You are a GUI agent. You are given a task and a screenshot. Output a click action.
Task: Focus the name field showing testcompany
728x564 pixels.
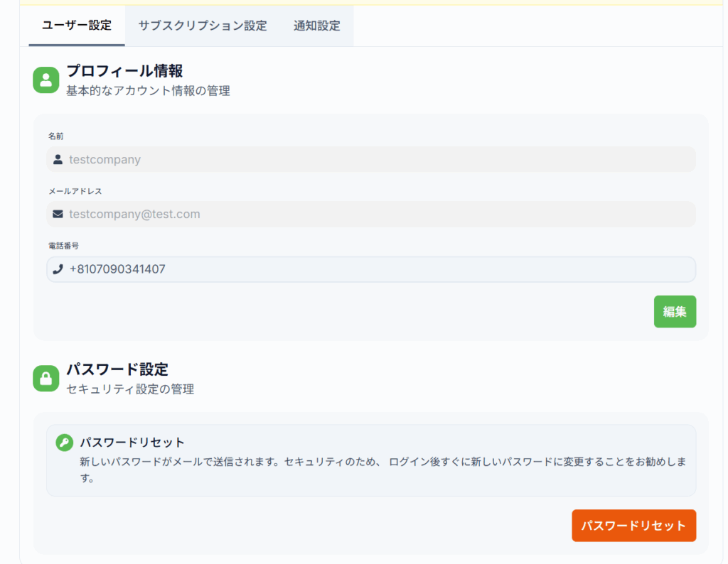pos(370,160)
